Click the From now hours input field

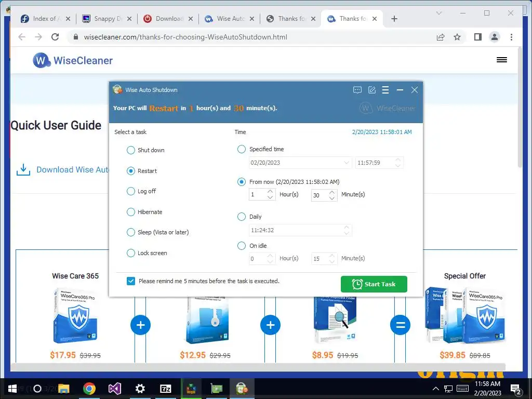(258, 195)
